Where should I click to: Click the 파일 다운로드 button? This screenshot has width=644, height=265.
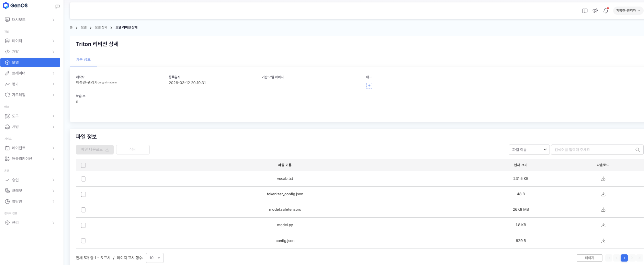(x=95, y=150)
